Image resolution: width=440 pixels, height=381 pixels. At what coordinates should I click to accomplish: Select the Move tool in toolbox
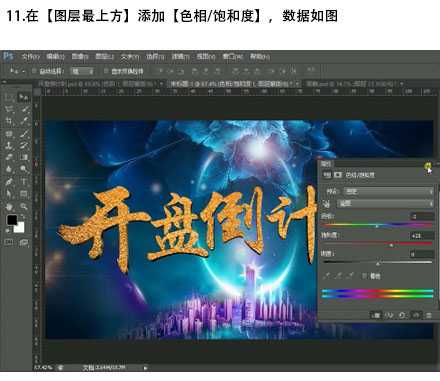tap(24, 97)
